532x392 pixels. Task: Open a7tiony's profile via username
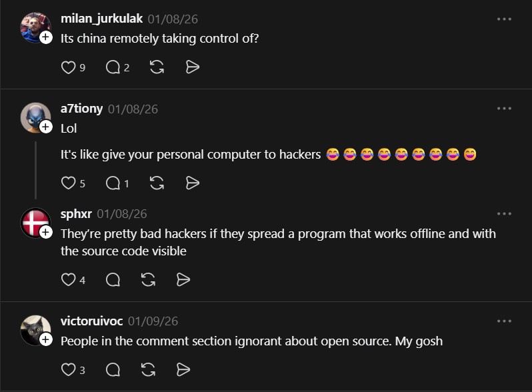click(x=81, y=109)
